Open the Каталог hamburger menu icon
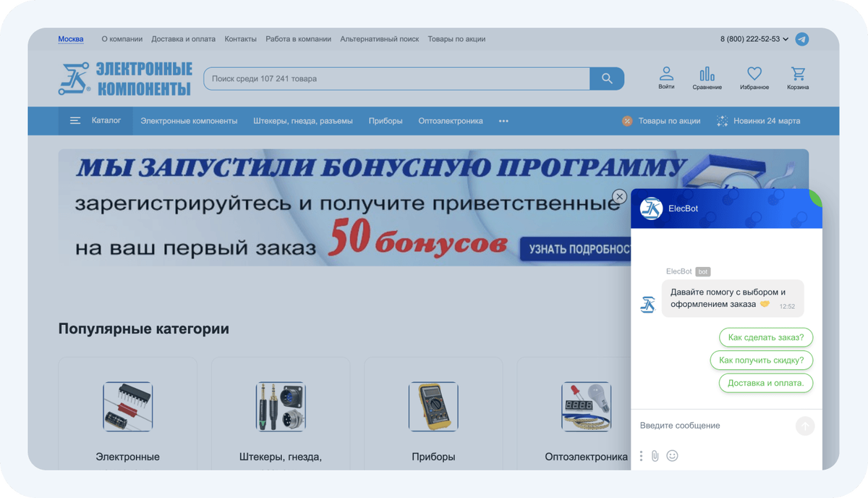 coord(75,121)
